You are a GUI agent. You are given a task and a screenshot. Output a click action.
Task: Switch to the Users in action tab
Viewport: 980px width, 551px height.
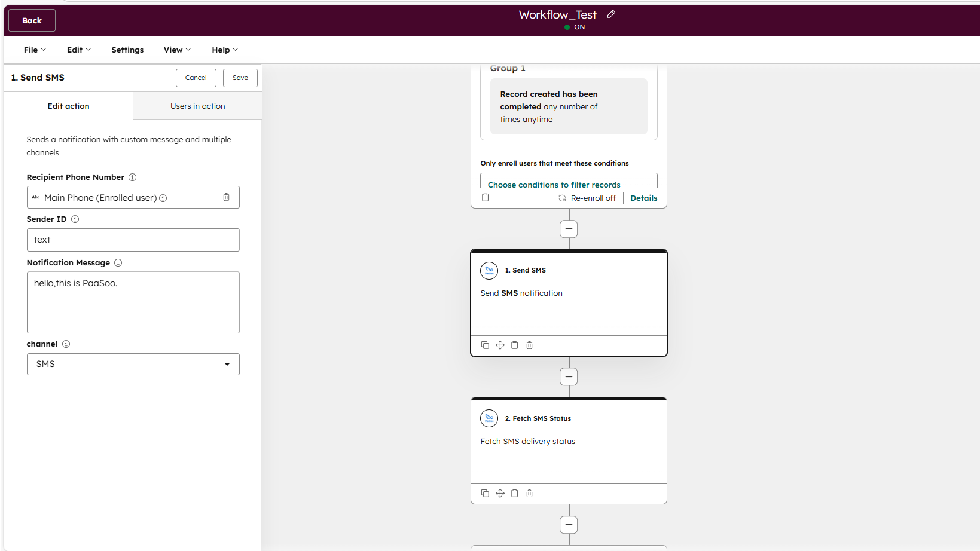(x=197, y=106)
